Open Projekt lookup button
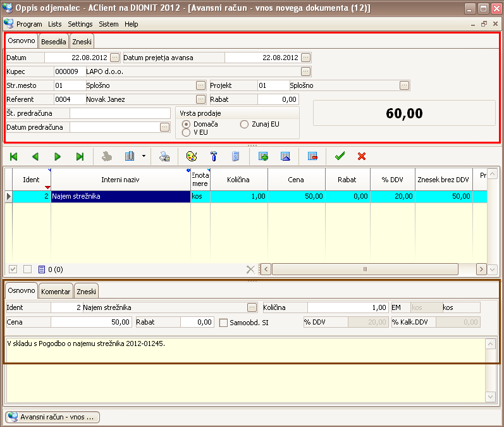Screen dimensions: 504x427 (x=404, y=85)
